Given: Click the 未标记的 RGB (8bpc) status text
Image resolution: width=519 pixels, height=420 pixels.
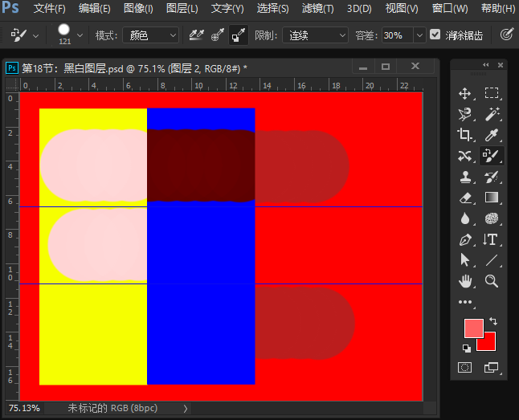Looking at the screenshot, I should click(x=112, y=408).
